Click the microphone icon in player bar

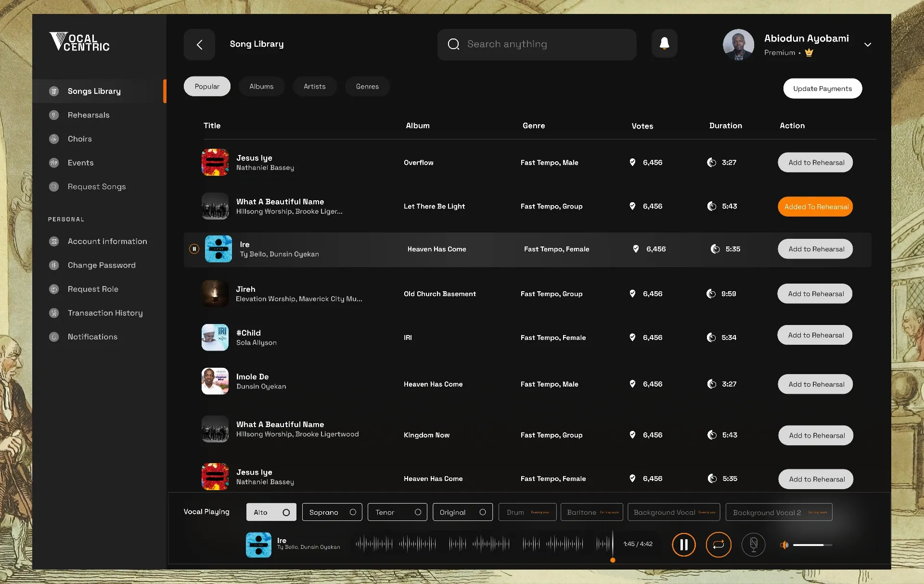[753, 545]
